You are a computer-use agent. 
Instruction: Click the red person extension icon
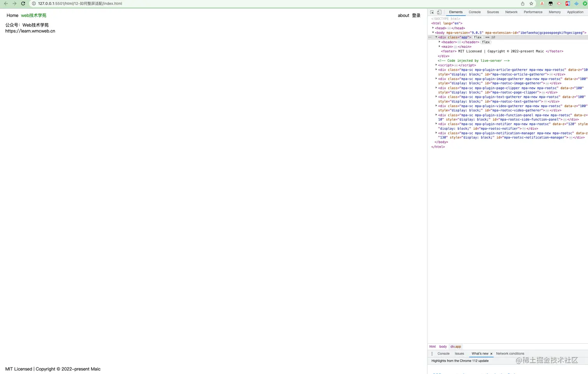(x=542, y=3)
